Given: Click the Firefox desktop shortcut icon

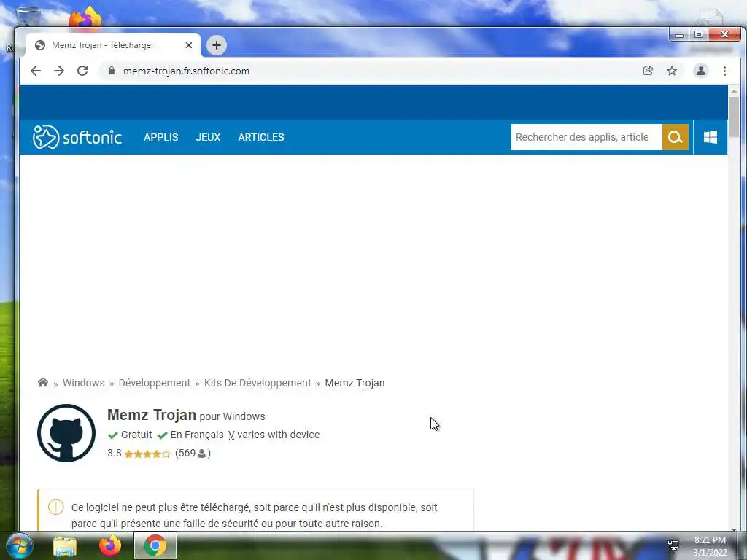Looking at the screenshot, I should 85,17.
